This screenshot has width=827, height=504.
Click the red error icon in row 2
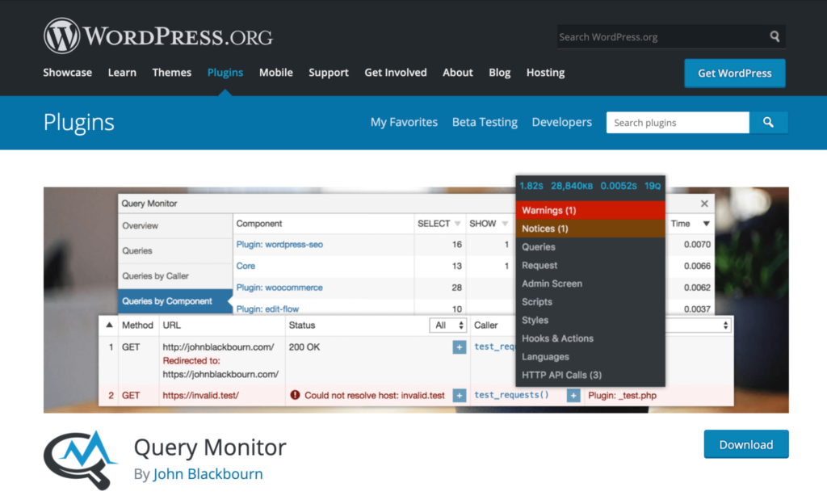pos(295,395)
